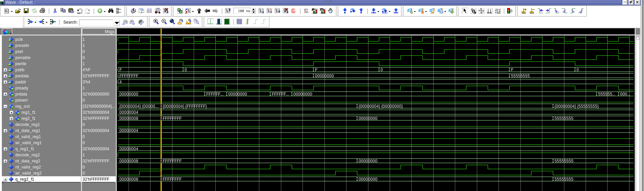Click the 100 ns run length field
Image resolution: width=644 pixels, height=191 pixels.
click(x=243, y=11)
